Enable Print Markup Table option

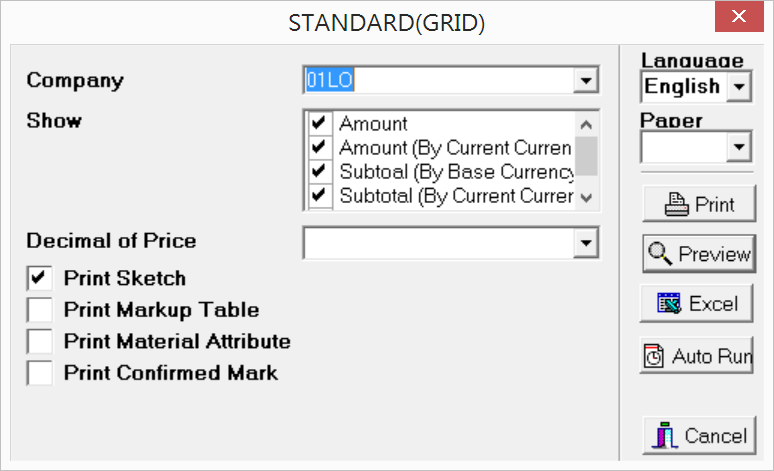(x=39, y=310)
